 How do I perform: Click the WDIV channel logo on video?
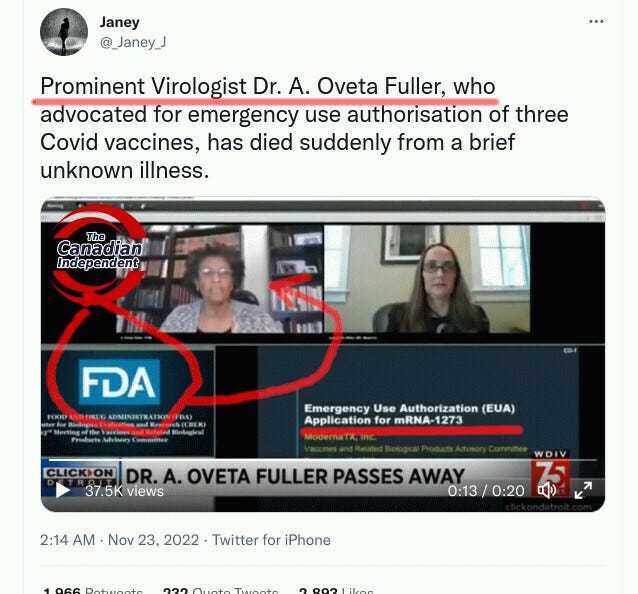click(551, 472)
